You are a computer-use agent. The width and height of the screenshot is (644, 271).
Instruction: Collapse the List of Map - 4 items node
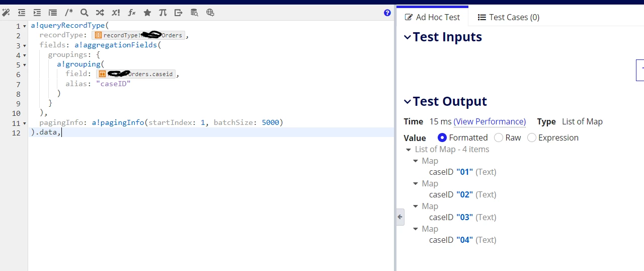pyautogui.click(x=408, y=150)
